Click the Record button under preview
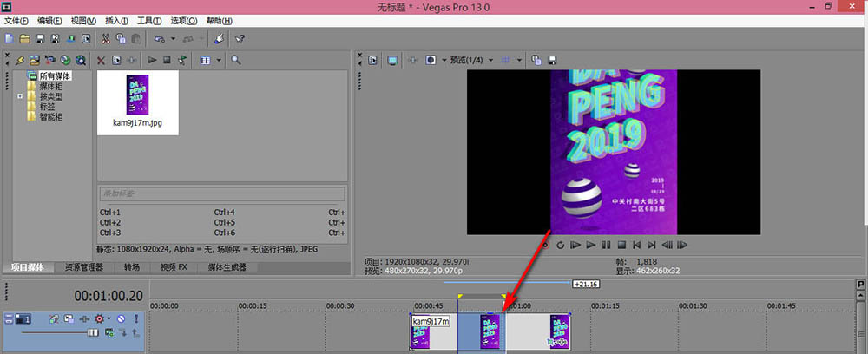Screen dimensions: 868x354 (x=545, y=245)
